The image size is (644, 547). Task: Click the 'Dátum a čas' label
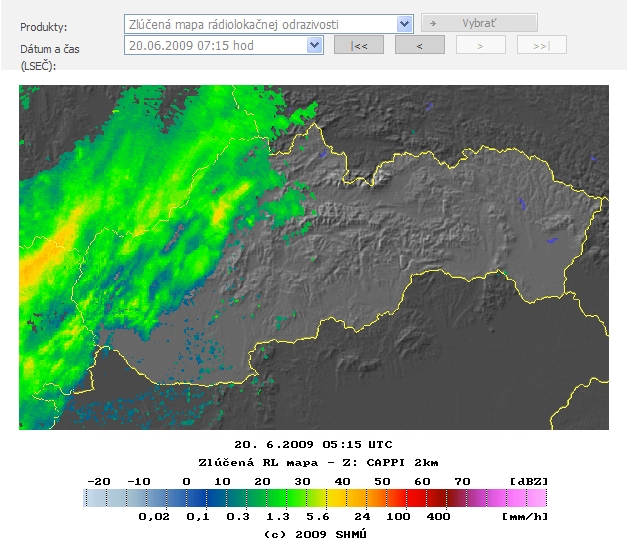coord(46,48)
